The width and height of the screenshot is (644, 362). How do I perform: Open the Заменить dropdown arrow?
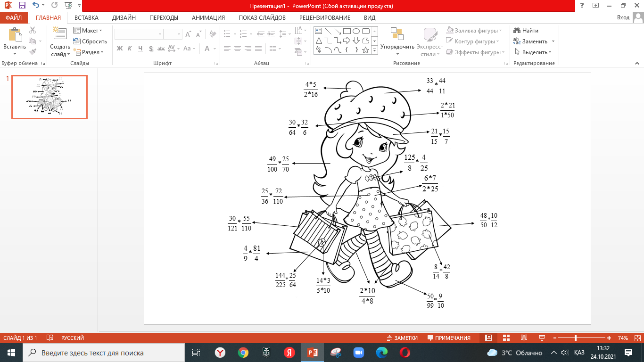tap(553, 41)
